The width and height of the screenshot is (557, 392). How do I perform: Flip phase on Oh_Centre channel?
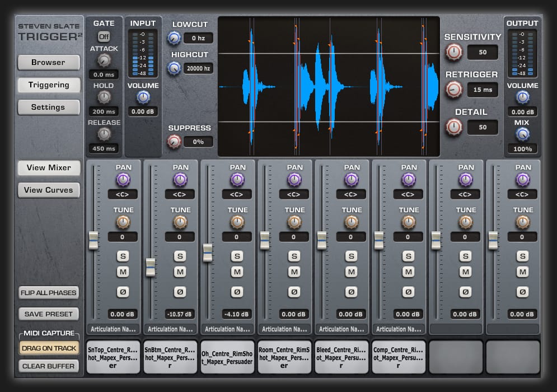237,292
